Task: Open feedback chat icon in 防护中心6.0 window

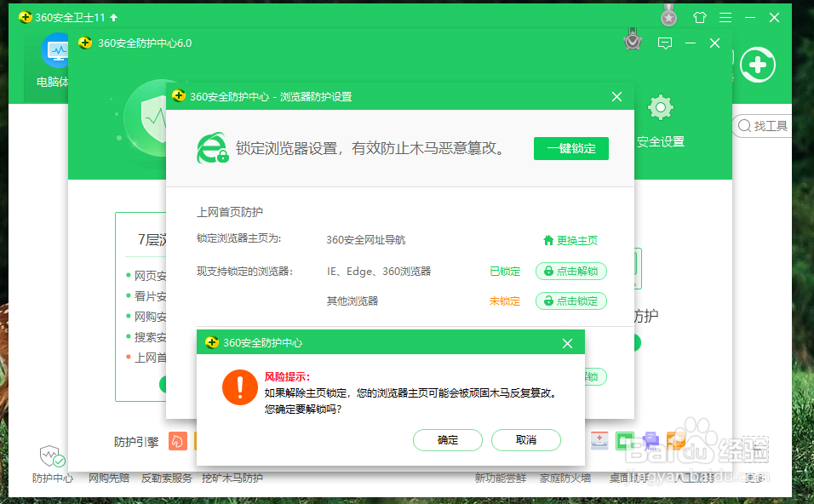Action: tap(664, 43)
